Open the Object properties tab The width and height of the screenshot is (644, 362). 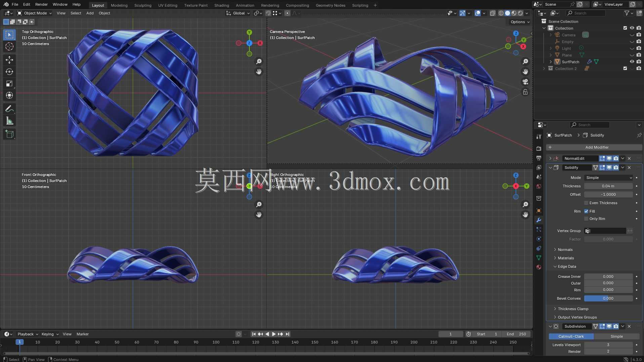point(539,211)
